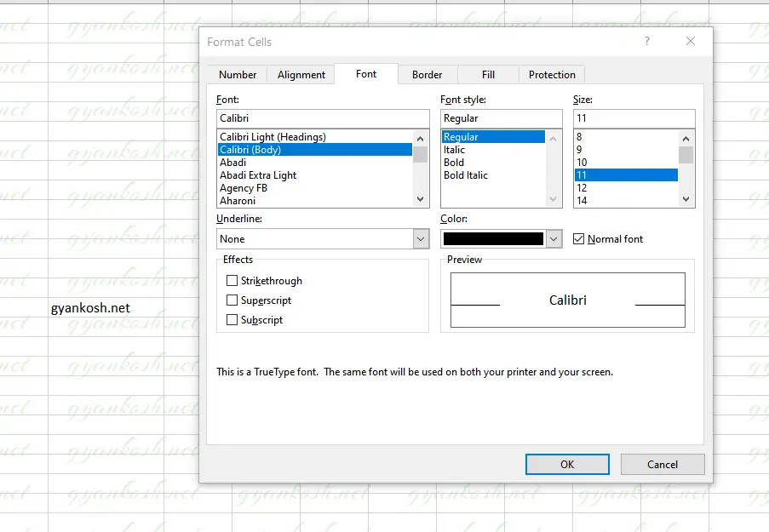This screenshot has width=769, height=532.
Task: Select Bold font style
Action: 493,163
